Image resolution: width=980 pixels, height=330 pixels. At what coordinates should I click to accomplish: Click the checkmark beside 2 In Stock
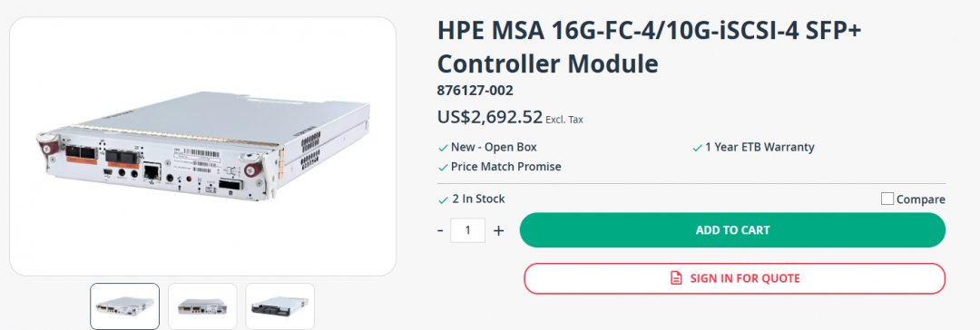click(x=443, y=200)
